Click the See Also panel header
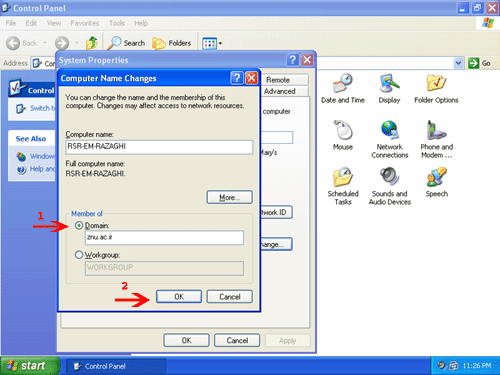This screenshot has width=500, height=375. (x=31, y=139)
